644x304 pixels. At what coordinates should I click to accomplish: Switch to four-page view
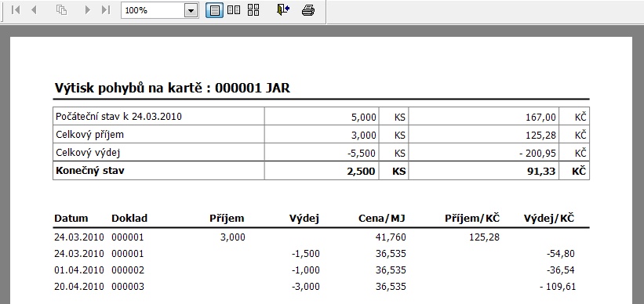(x=253, y=10)
